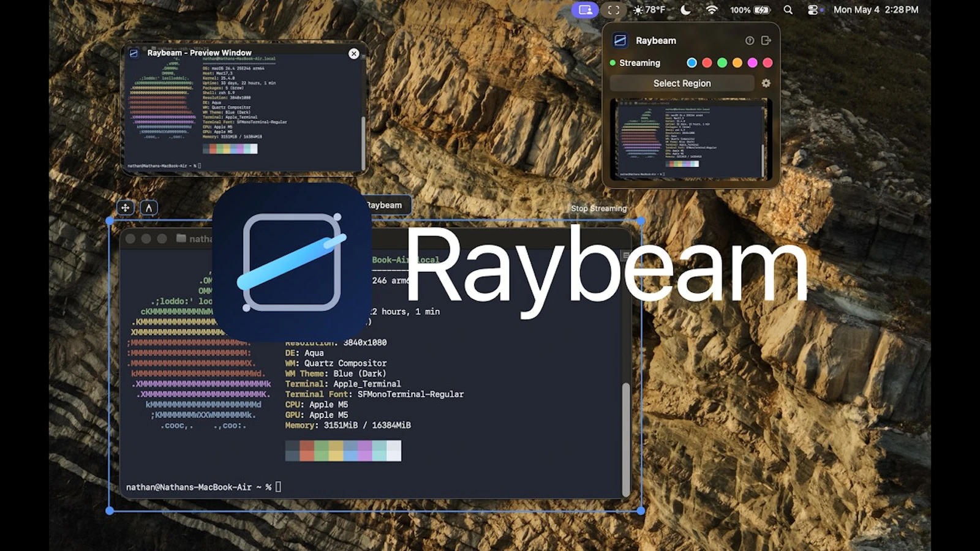Click the screen capture brackets menu bar icon
The width and height of the screenshot is (980, 551).
[613, 10]
